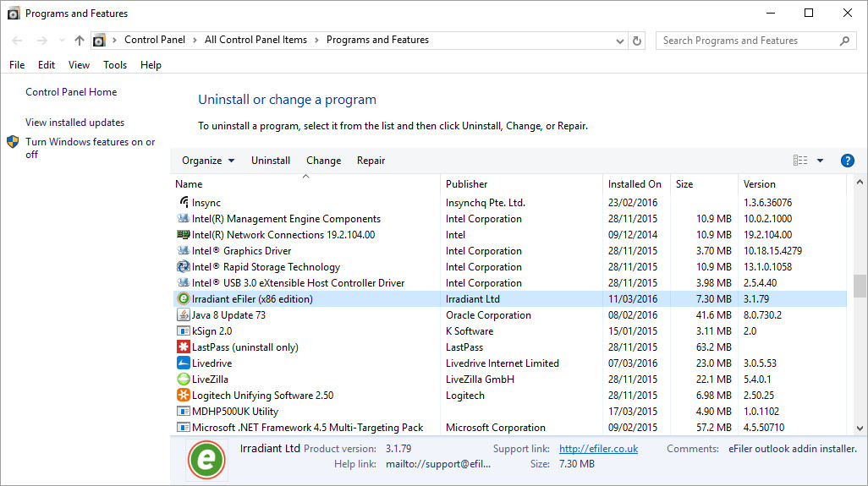The image size is (868, 486).
Task: Expand chevron before Control Panel breadcrumb
Action: [x=114, y=40]
